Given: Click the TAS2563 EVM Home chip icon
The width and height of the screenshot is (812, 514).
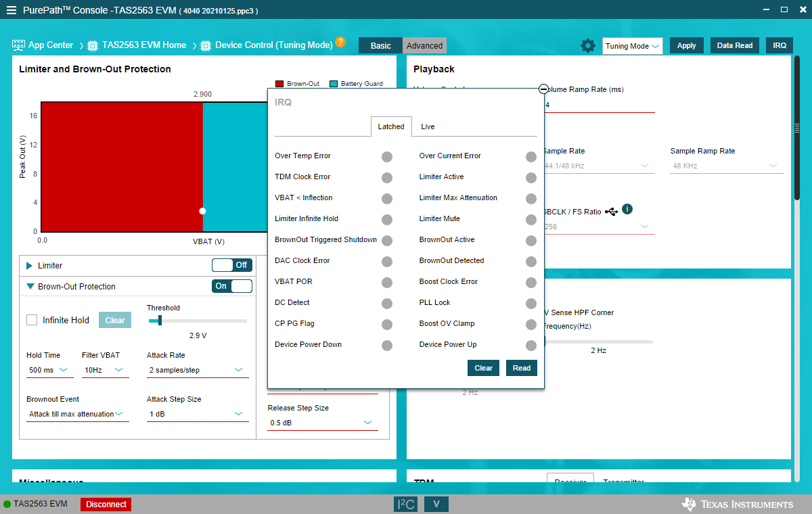Looking at the screenshot, I should (x=93, y=45).
